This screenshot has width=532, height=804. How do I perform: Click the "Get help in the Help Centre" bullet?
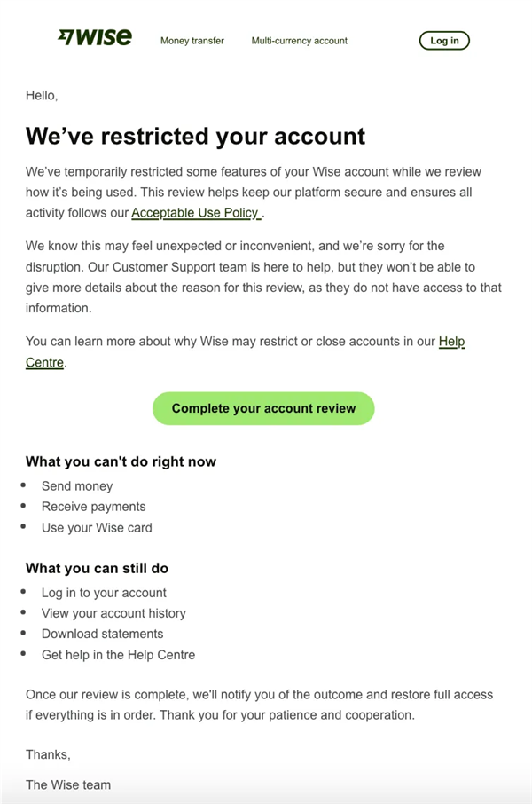[x=118, y=655]
